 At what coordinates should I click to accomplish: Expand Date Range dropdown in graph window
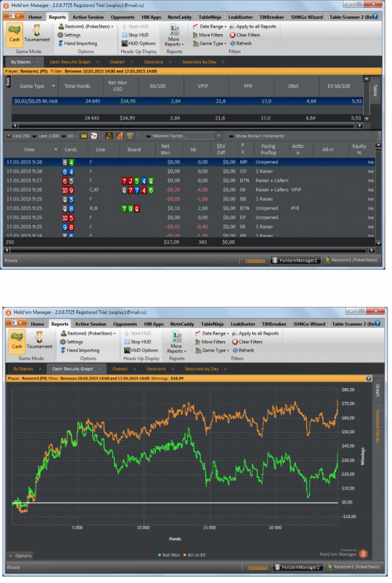(212, 334)
